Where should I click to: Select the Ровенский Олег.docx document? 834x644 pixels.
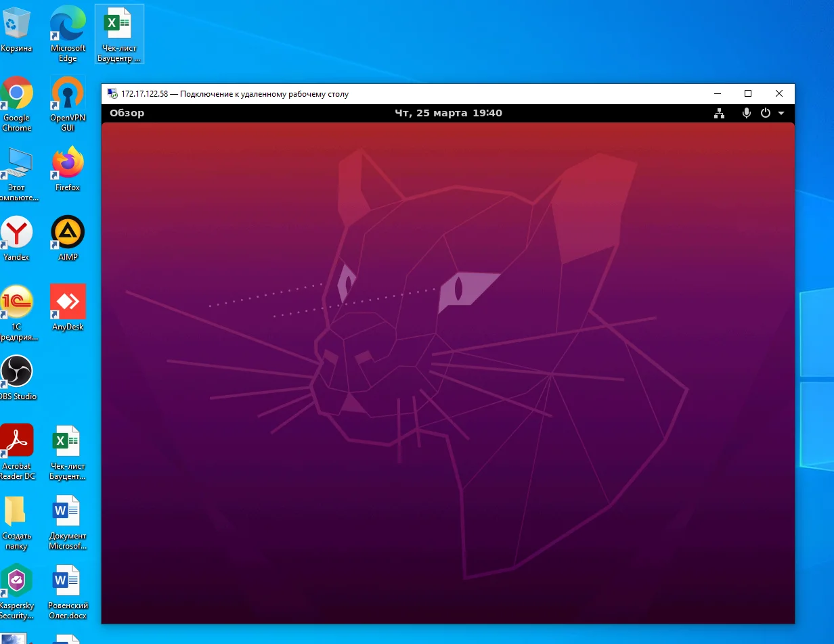[68, 582]
